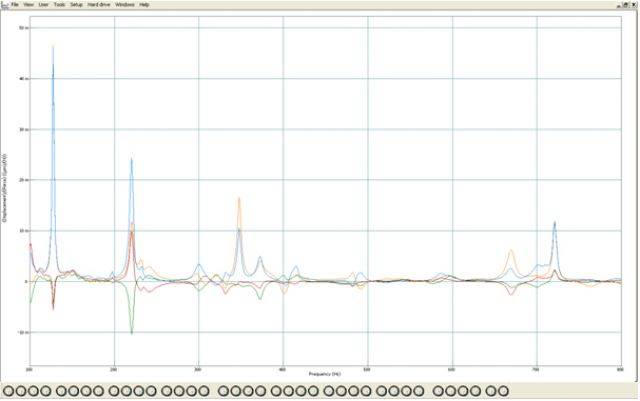Click the second circular button in bottom toolbar

point(21,390)
